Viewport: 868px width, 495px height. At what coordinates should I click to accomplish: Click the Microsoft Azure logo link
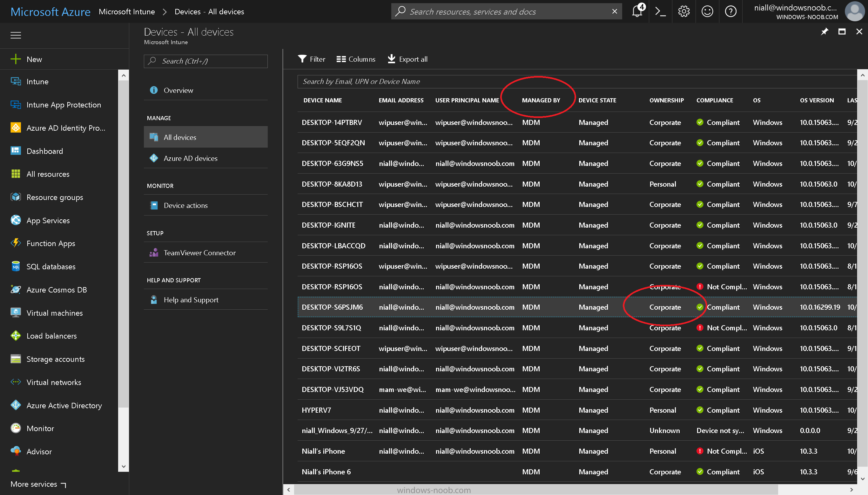[x=50, y=12]
